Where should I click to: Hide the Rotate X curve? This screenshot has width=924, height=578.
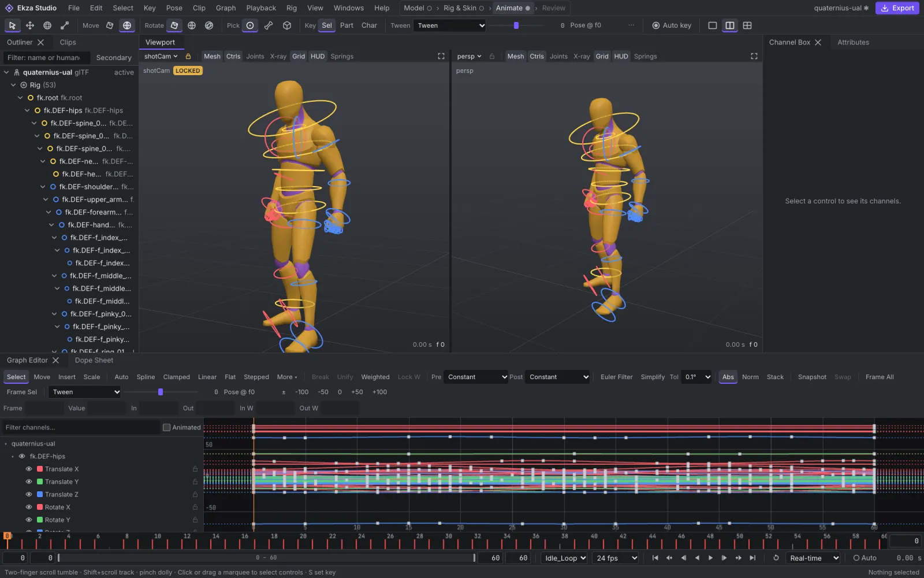click(29, 507)
